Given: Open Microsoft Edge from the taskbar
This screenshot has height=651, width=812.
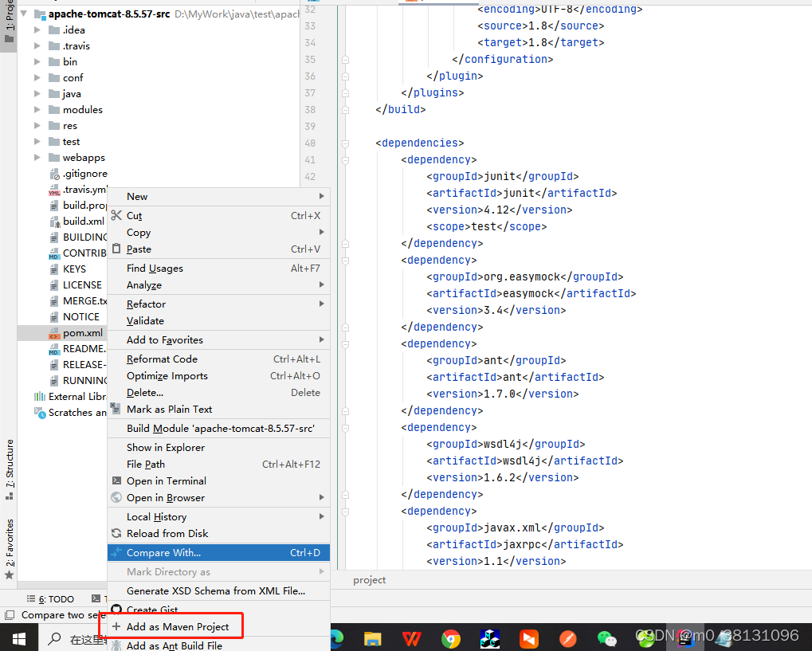Looking at the screenshot, I should pos(337,638).
